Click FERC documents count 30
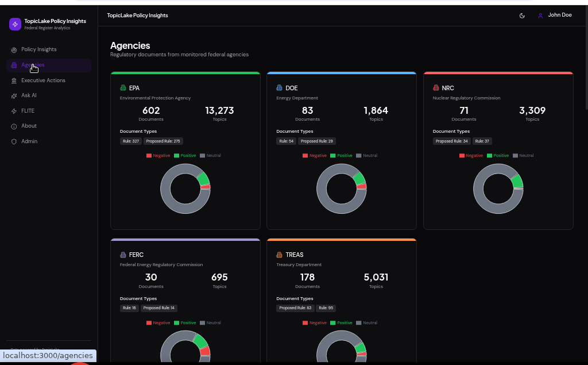 [151, 277]
